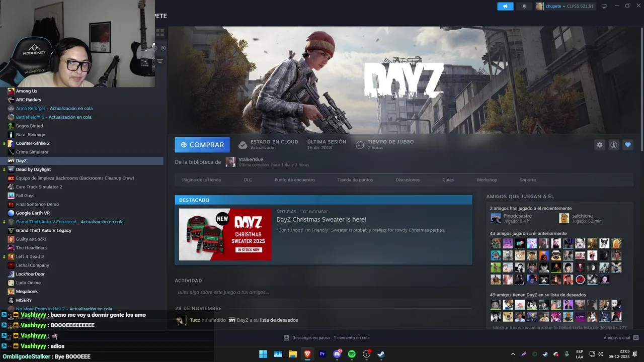Open Steam from taskbar
This screenshot has height=362, width=644.
click(381, 354)
